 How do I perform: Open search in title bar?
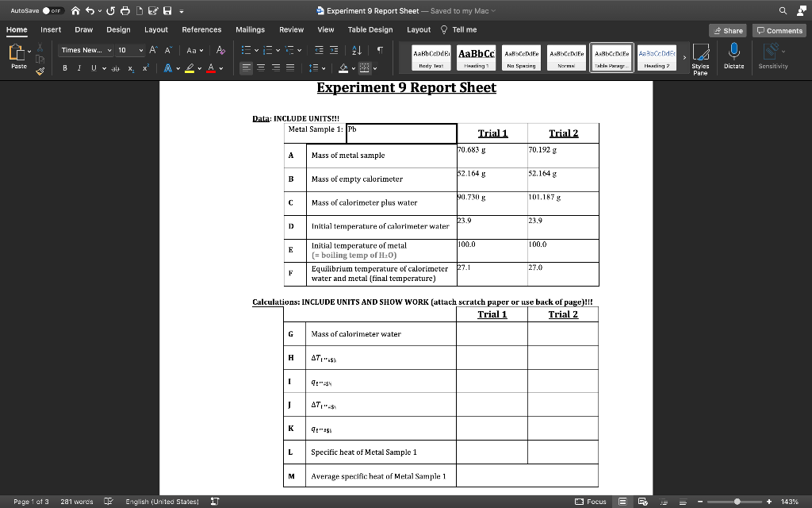coord(783,10)
